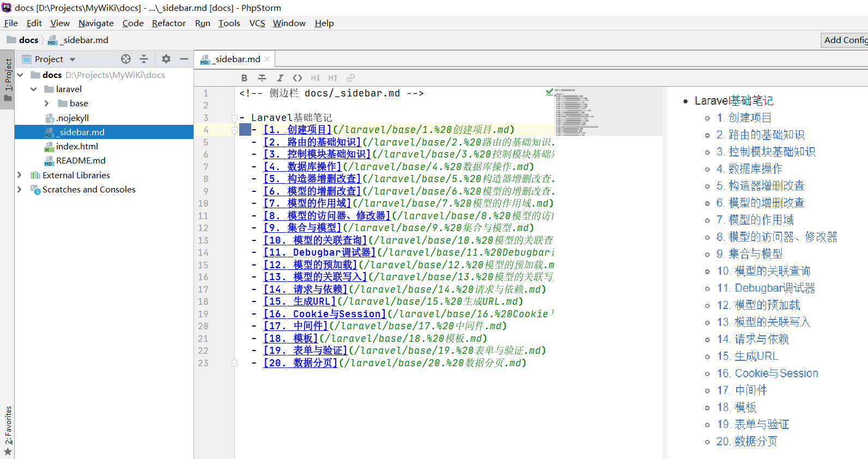Select the laravel folder row
The width and height of the screenshot is (868, 459).
pos(104,89)
